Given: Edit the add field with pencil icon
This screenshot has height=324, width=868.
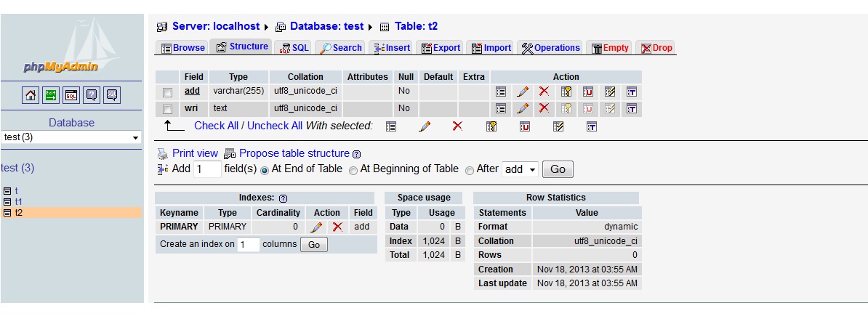Looking at the screenshot, I should coord(523,92).
